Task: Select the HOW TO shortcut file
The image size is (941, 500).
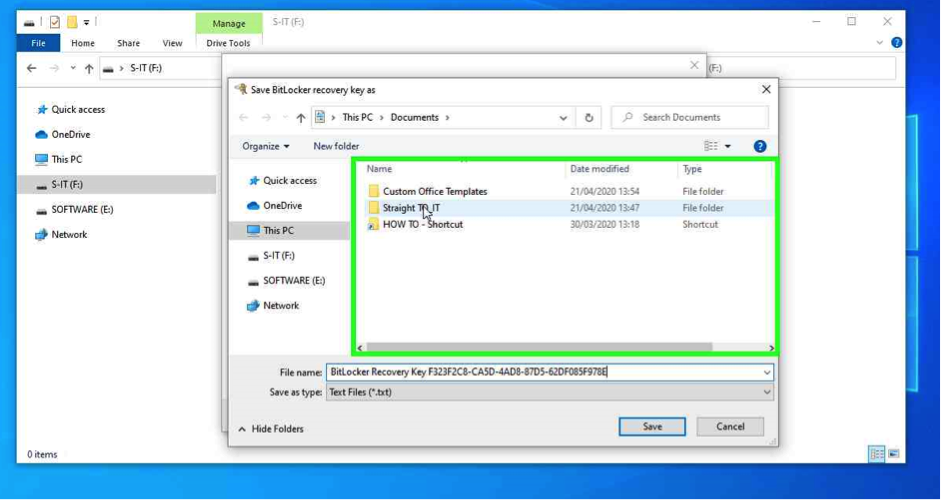Action: point(422,225)
